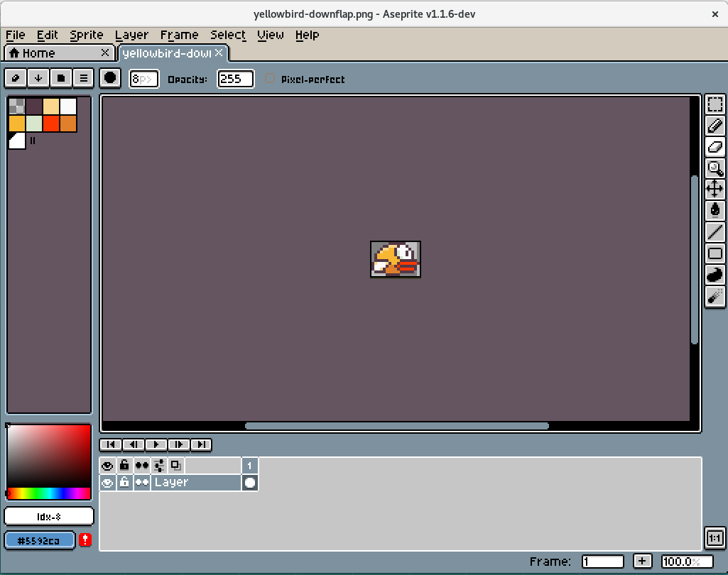Select the cel in frame 1
Viewport: 728px width, 575px height.
(x=250, y=483)
